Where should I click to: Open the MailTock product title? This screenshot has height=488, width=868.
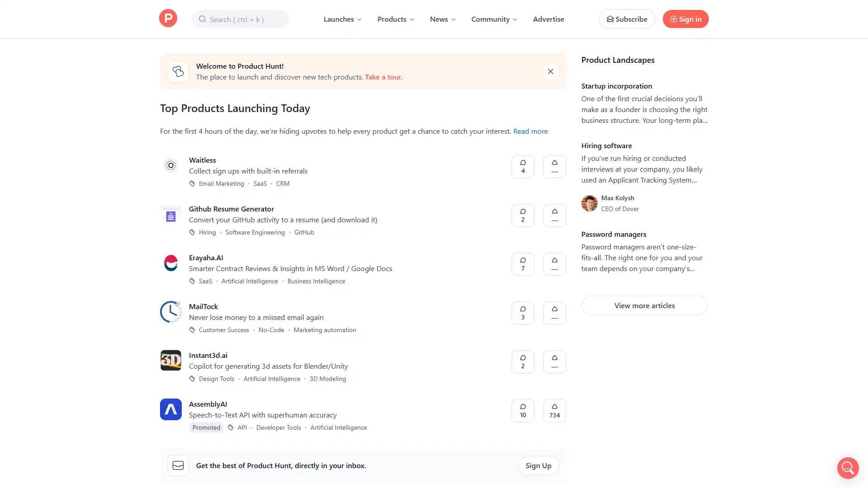[203, 306]
